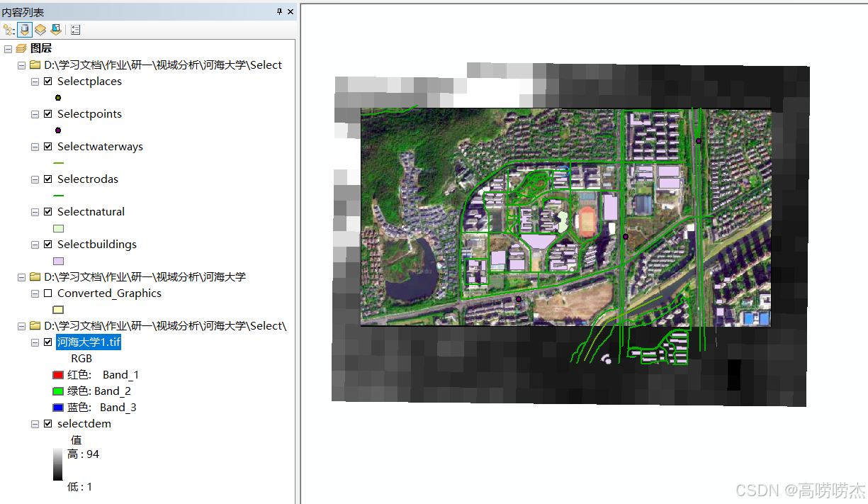Click green Band_2 channel swatch

coord(58,391)
